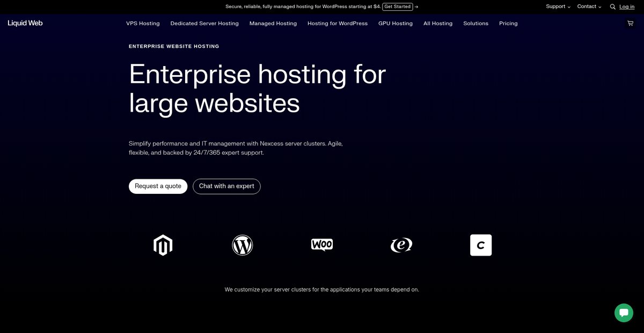Click the search magnifier icon
This screenshot has height=333, width=644.
pyautogui.click(x=613, y=7)
